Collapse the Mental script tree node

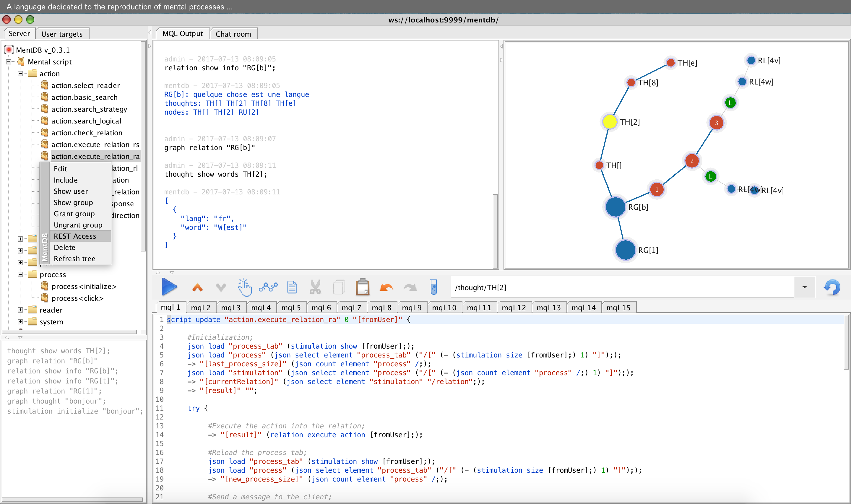(x=9, y=62)
